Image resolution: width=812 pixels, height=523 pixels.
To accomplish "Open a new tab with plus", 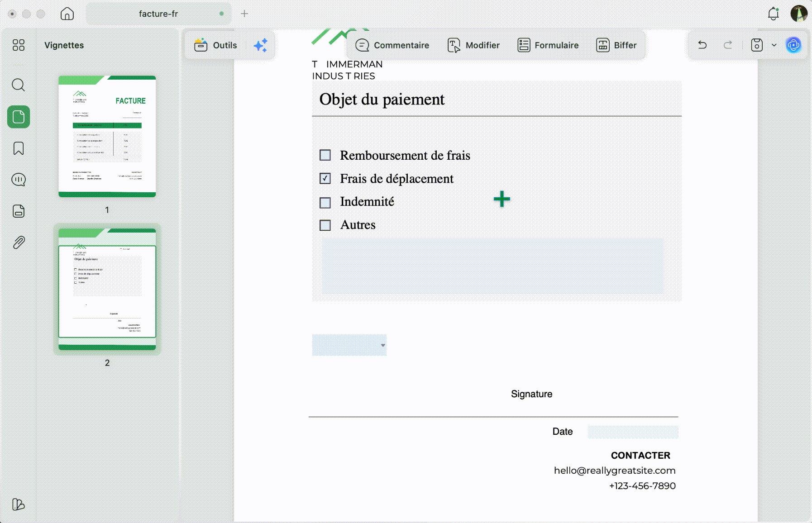I will point(244,14).
